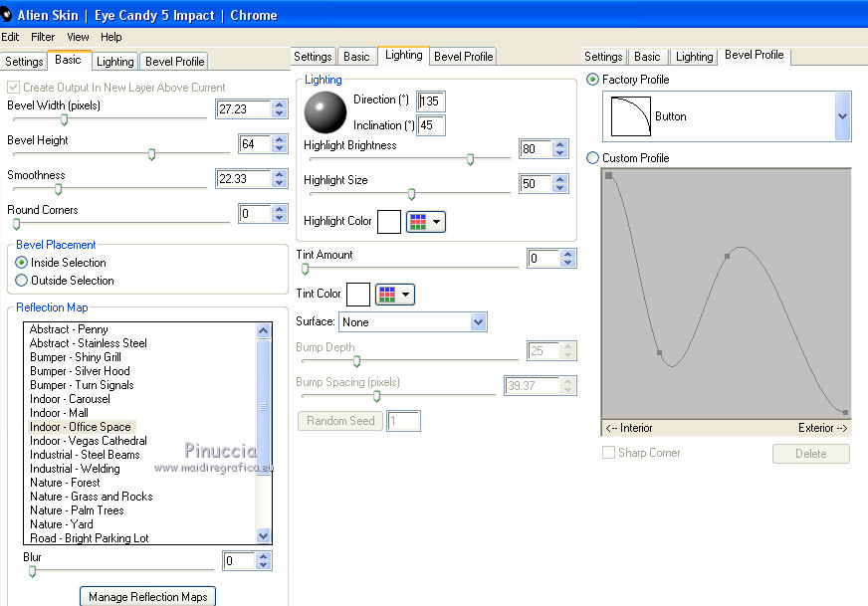This screenshot has height=606, width=868.
Task: Click the Random Seed button
Action: click(340, 421)
